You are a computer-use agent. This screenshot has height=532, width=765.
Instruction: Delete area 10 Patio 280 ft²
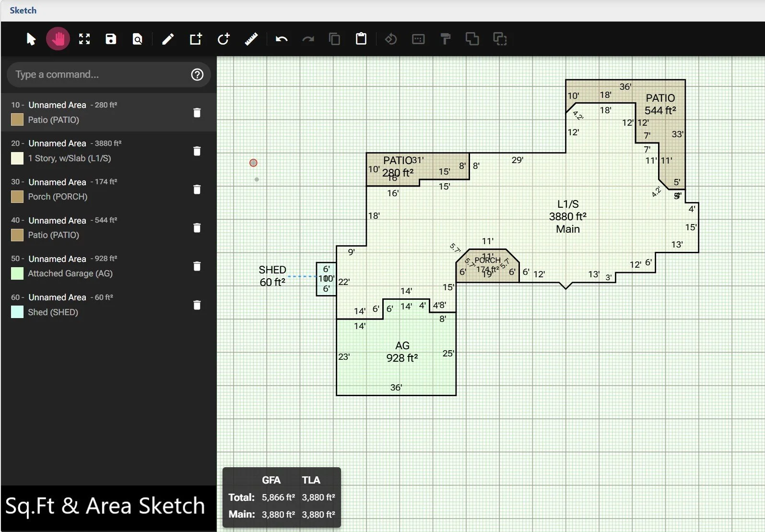pos(197,113)
